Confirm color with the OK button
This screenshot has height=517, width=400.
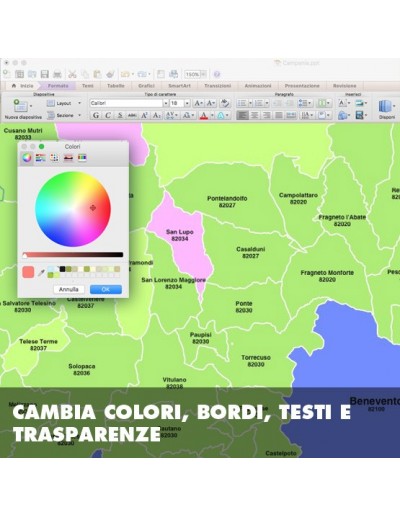coord(106,289)
